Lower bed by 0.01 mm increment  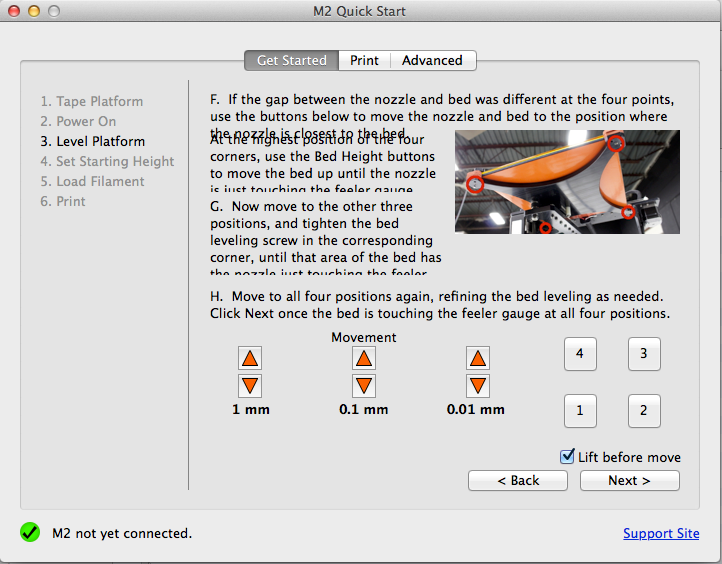tap(478, 385)
